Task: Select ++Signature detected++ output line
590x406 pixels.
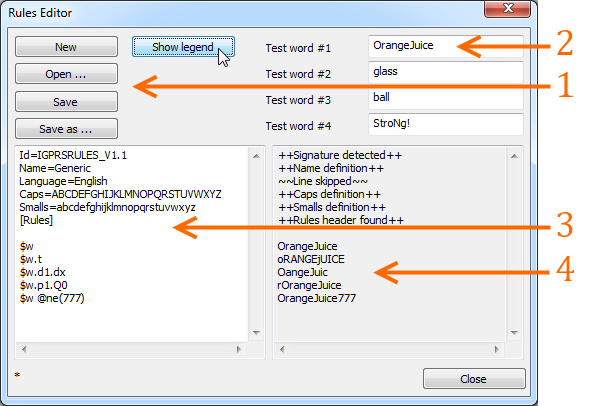Action: tap(340, 155)
